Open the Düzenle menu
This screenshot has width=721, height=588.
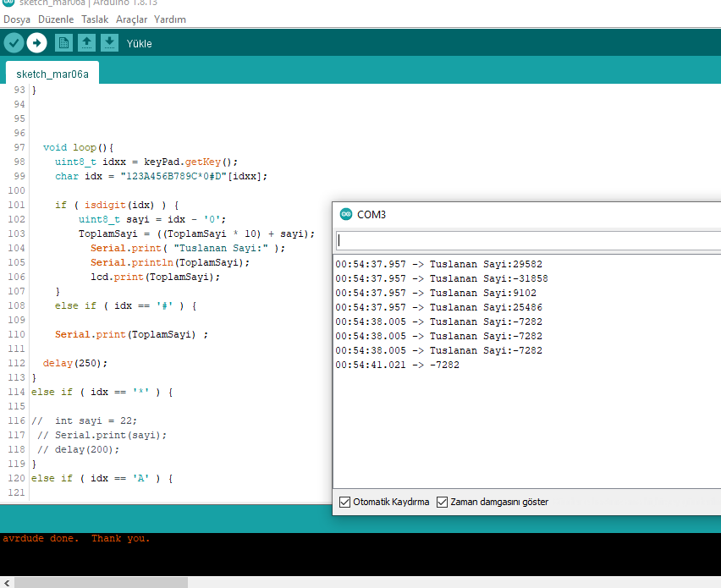pos(56,19)
